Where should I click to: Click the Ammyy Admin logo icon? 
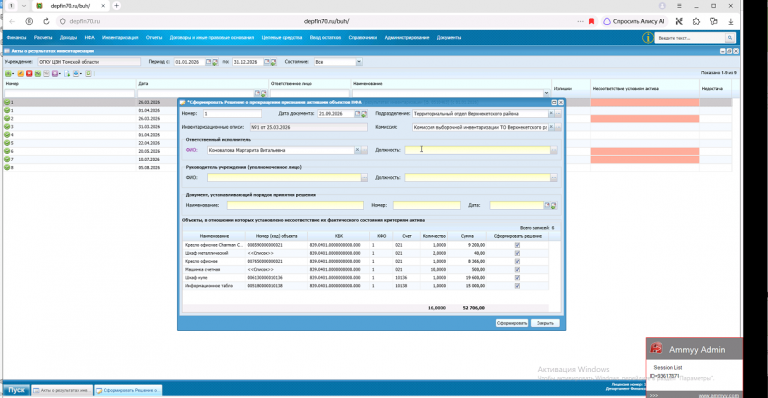click(x=656, y=349)
